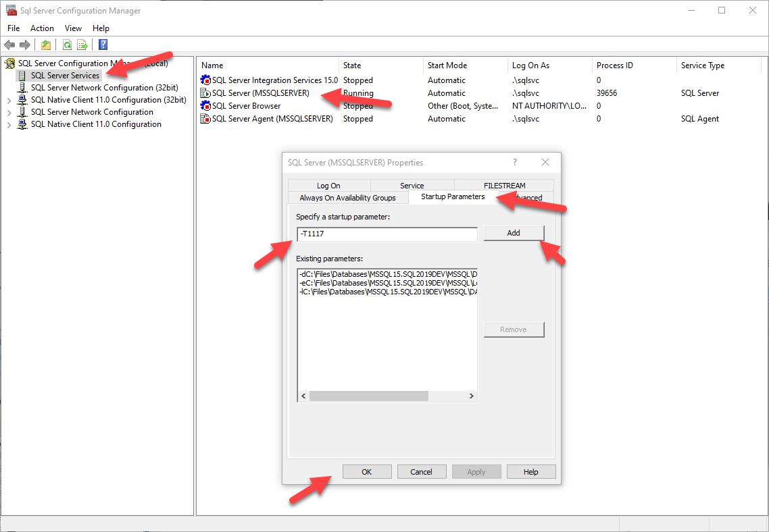Click the left scroll arrow in Existing parameters
The height and width of the screenshot is (532, 769).
point(303,396)
